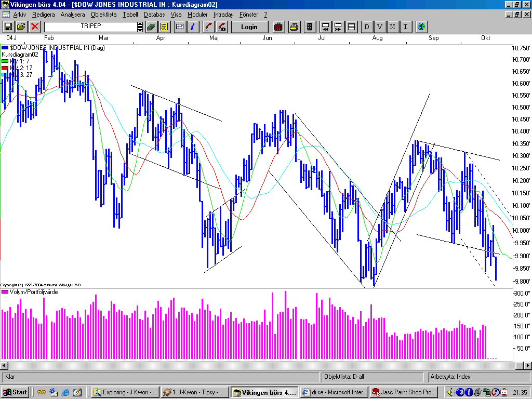Click the blue DOW JONES legend swatch
The image size is (532, 399).
pos(5,48)
